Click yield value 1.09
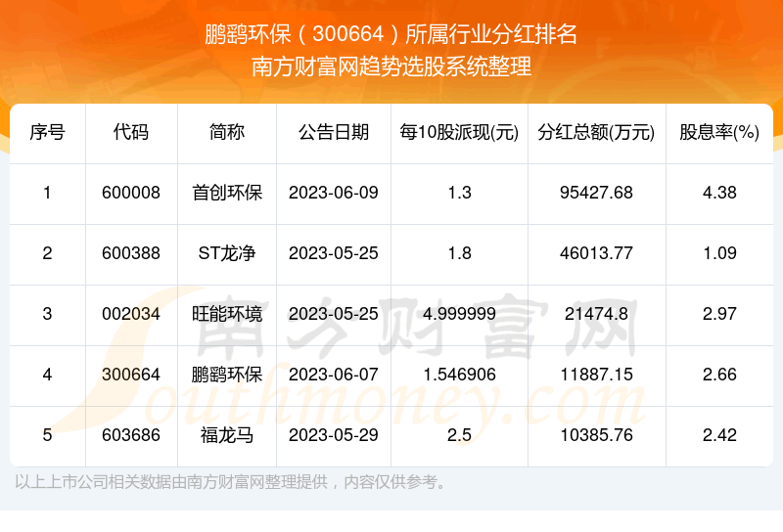Viewport: 783px width, 532px height. coord(719,253)
